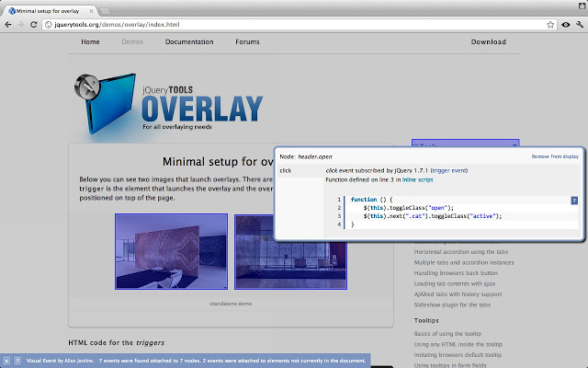The image size is (588, 368).
Task: Click 'Remove from display' in the event popup
Action: tap(555, 156)
